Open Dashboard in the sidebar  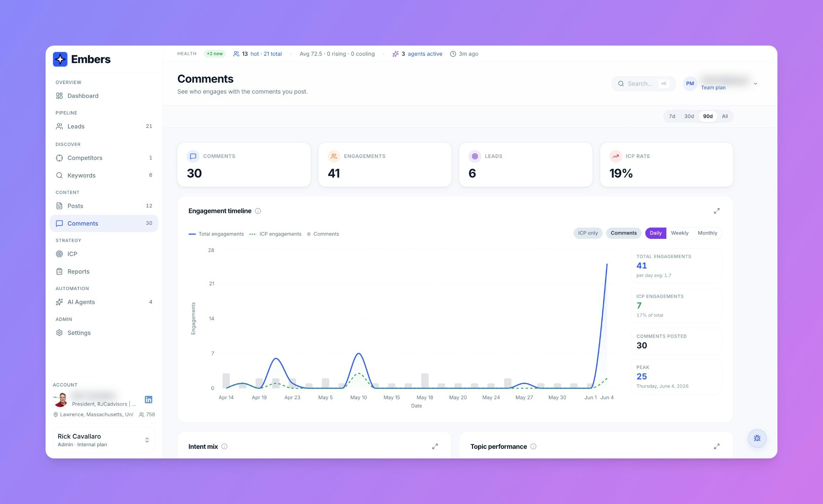104,96
